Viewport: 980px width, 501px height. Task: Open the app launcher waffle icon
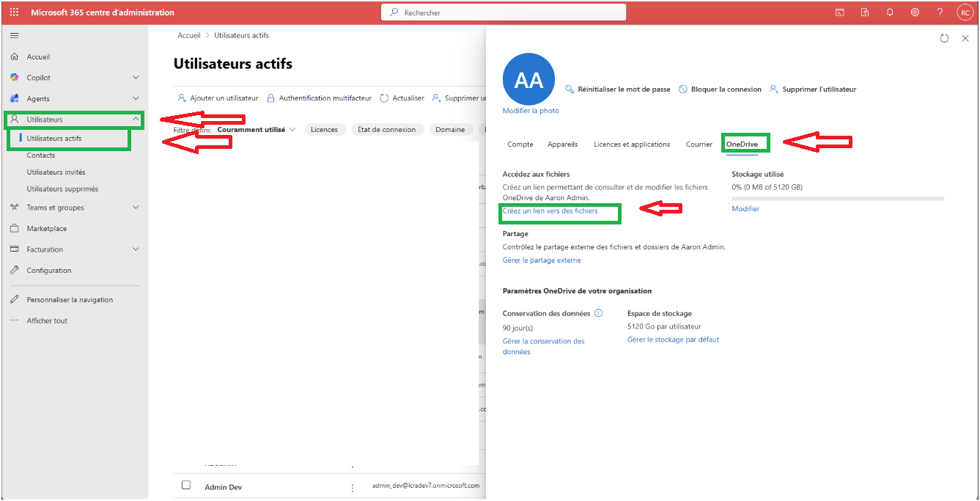[x=15, y=12]
